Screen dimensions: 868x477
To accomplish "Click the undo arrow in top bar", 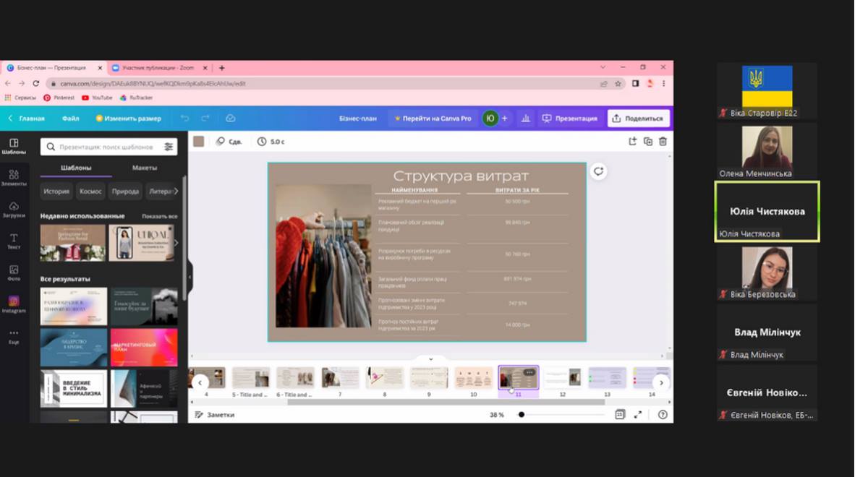I will (x=185, y=119).
